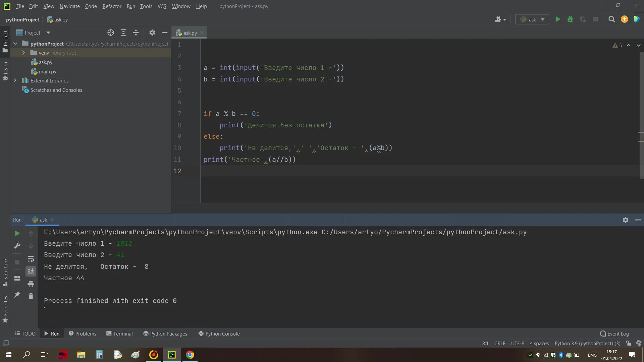
Task: Change UTF-8 file encoding in status bar
Action: tap(518, 343)
